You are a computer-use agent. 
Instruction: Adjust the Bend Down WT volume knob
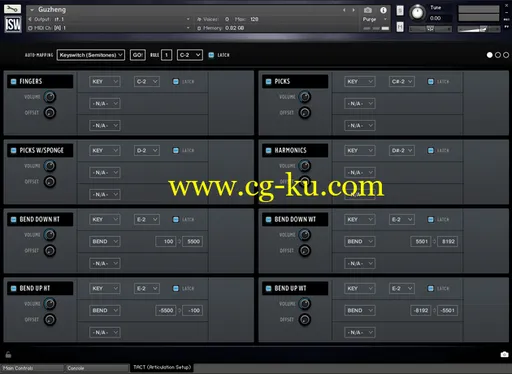click(305, 235)
